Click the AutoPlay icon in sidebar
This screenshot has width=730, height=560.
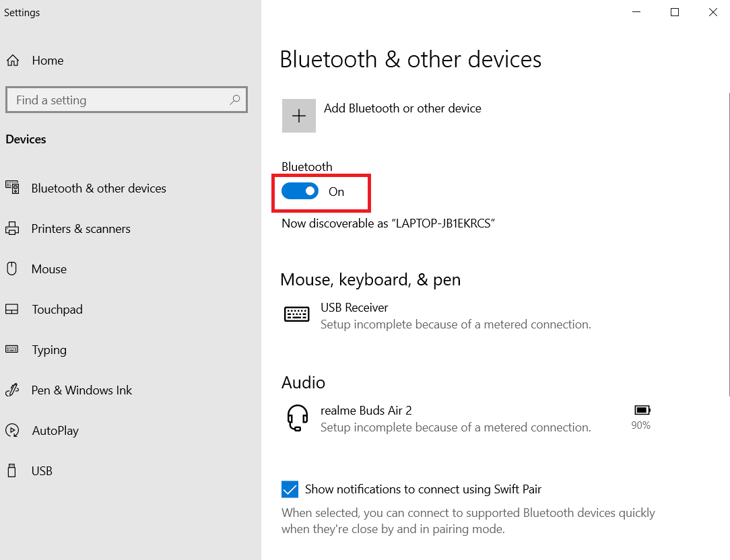pyautogui.click(x=12, y=430)
